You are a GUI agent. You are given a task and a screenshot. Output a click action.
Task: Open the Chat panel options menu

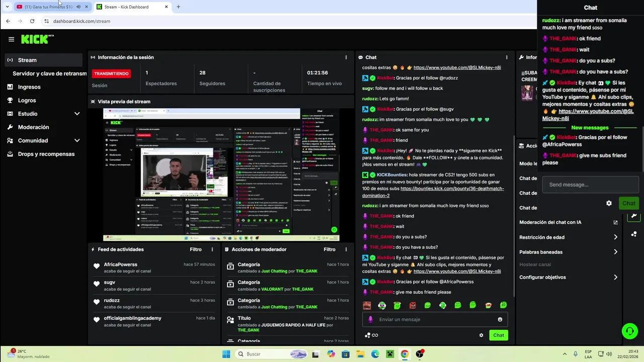(507, 57)
